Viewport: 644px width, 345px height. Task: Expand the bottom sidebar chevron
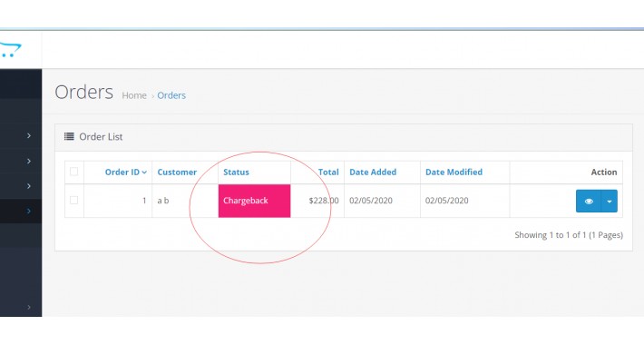(x=29, y=307)
